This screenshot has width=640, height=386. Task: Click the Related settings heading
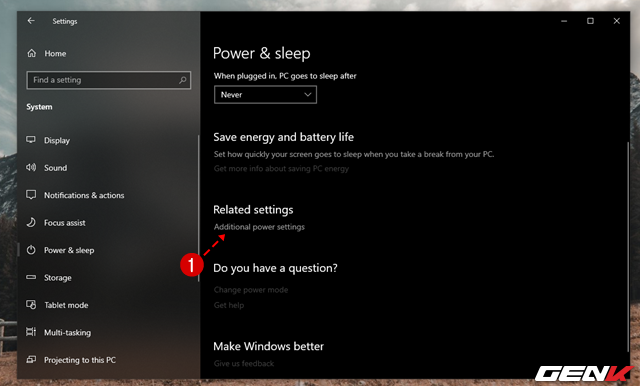coord(253,210)
